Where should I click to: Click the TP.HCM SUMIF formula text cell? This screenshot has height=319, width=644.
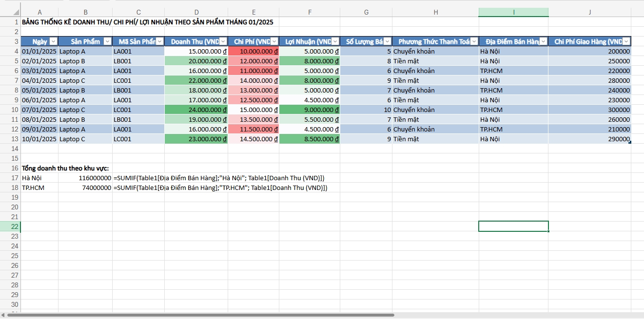(219, 188)
